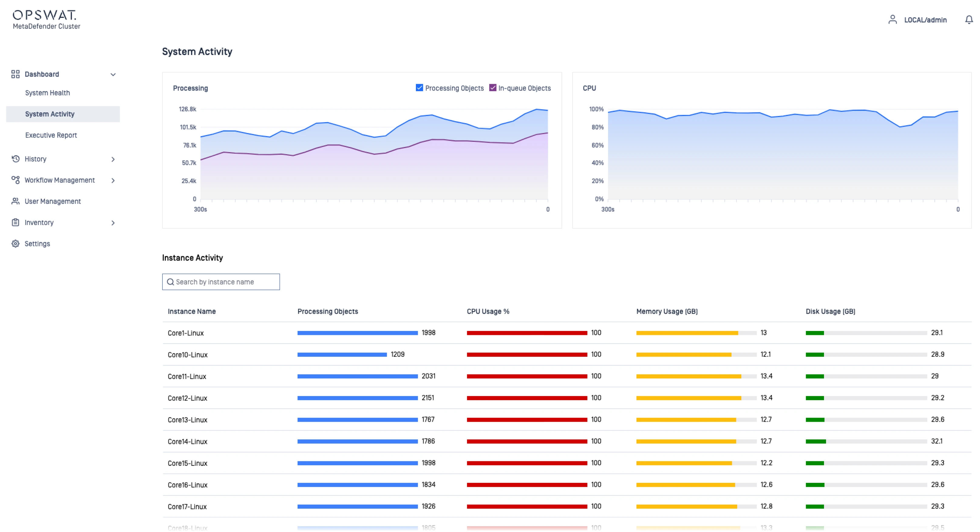Click the LOCAL/admin account label

pos(925,20)
